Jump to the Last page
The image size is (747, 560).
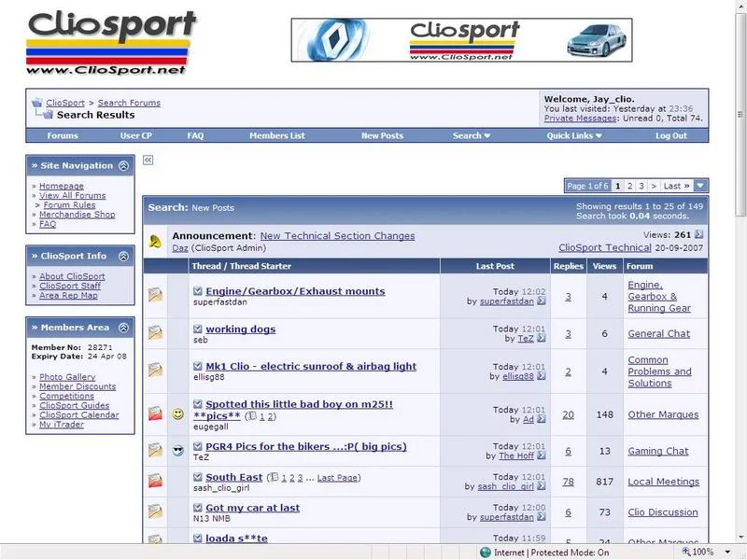[676, 186]
